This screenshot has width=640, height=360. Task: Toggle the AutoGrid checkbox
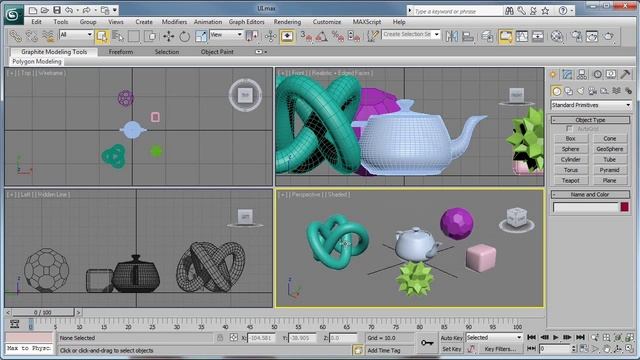569,129
